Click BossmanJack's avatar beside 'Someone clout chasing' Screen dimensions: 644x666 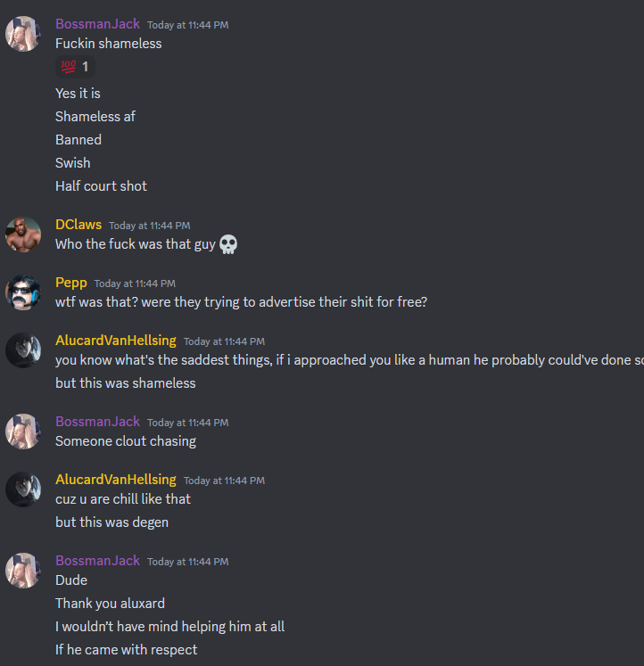click(23, 432)
